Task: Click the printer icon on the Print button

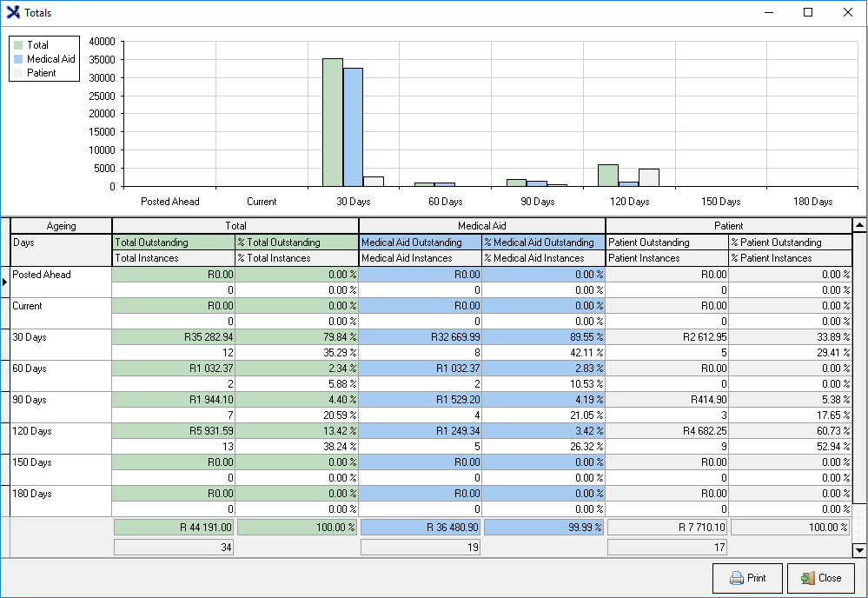Action: 737,578
